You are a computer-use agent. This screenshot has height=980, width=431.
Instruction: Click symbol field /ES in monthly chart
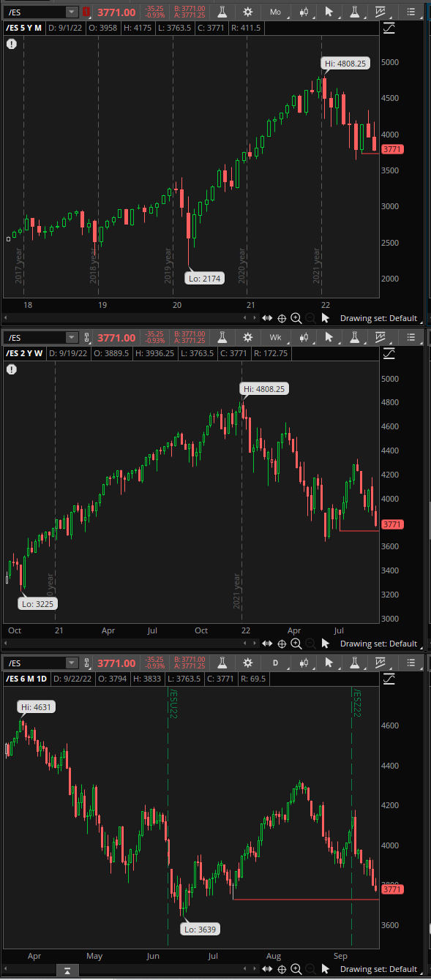[34, 12]
